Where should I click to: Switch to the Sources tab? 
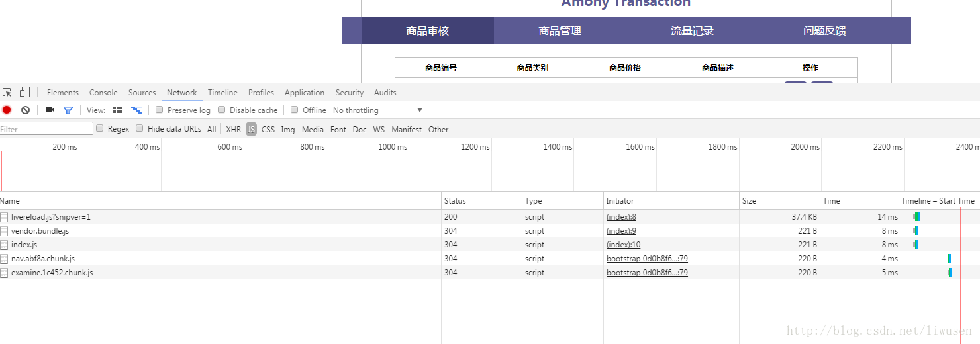142,93
